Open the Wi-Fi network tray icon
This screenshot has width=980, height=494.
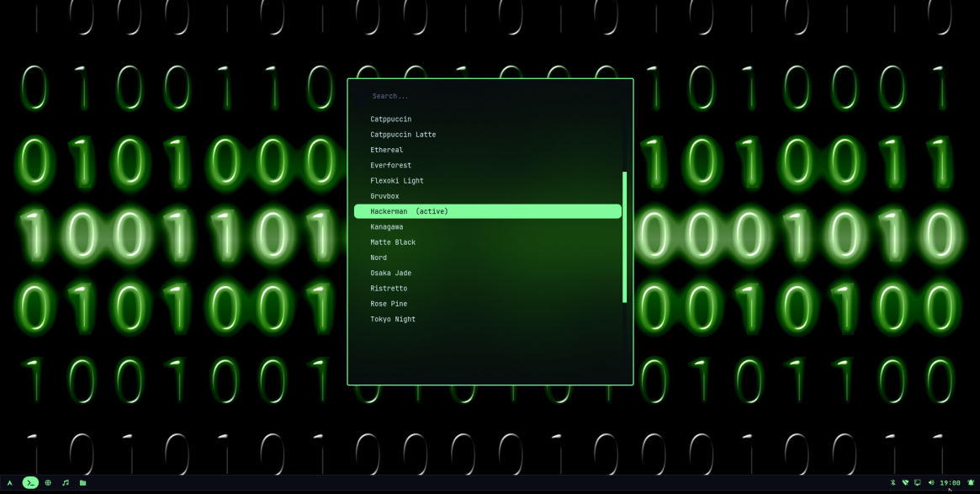coord(905,483)
